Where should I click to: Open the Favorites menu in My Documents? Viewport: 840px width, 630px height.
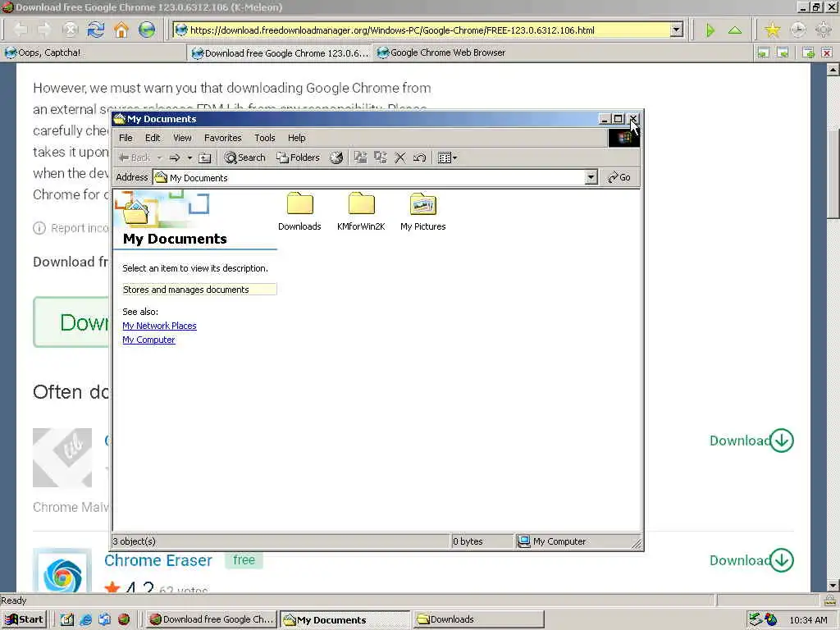pos(223,138)
